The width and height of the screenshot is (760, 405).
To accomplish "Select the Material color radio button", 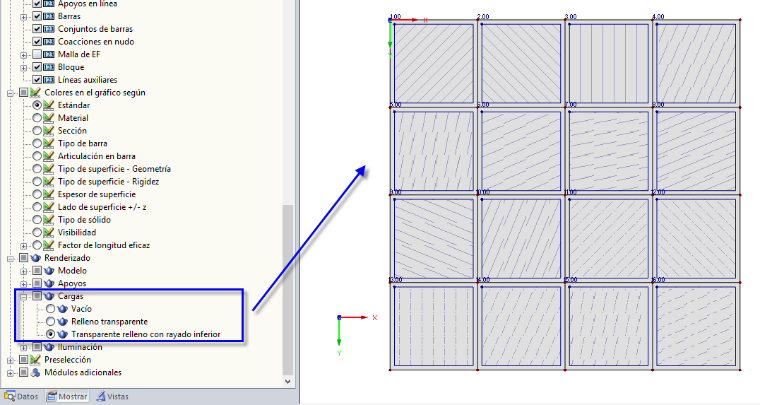I will point(37,118).
